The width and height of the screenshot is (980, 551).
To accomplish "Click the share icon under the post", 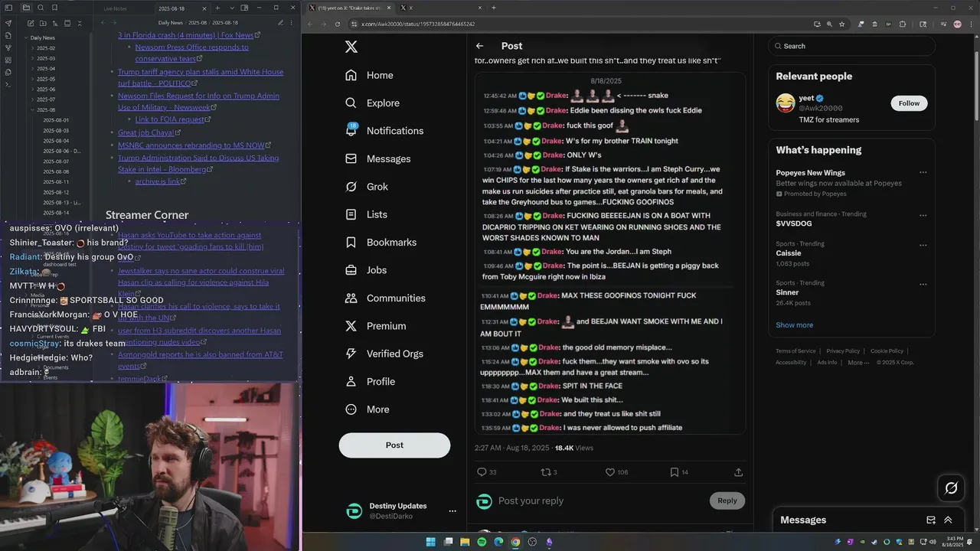I will 738,472.
